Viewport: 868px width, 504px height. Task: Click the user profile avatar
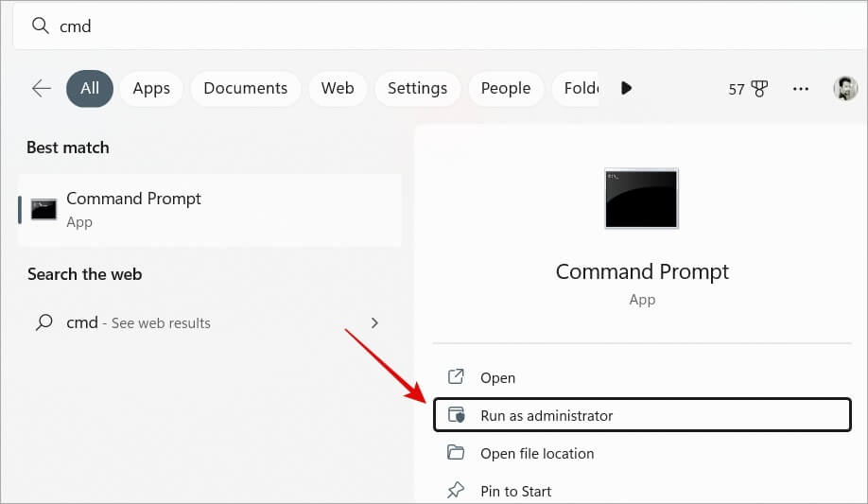[845, 88]
